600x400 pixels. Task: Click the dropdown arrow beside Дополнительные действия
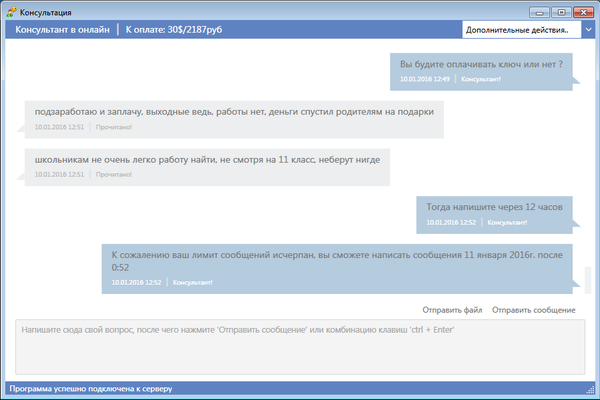coord(588,30)
